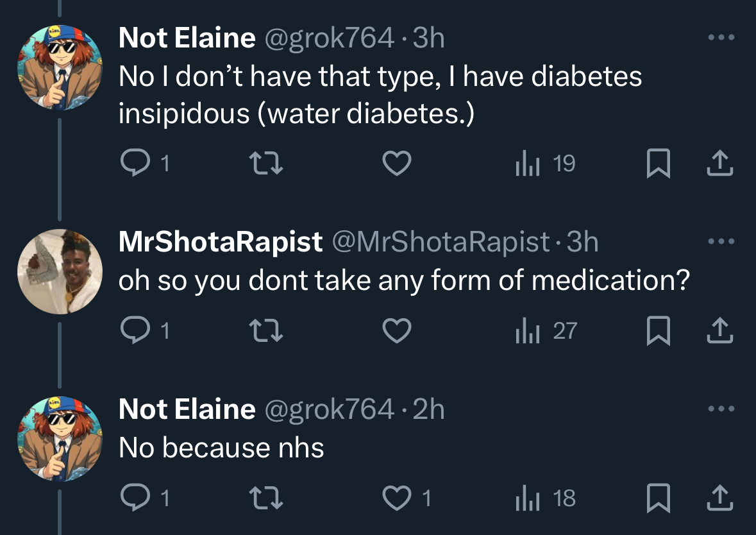Like the diabetes insipidous tweet
Screen dimensions: 756x535
click(x=396, y=164)
